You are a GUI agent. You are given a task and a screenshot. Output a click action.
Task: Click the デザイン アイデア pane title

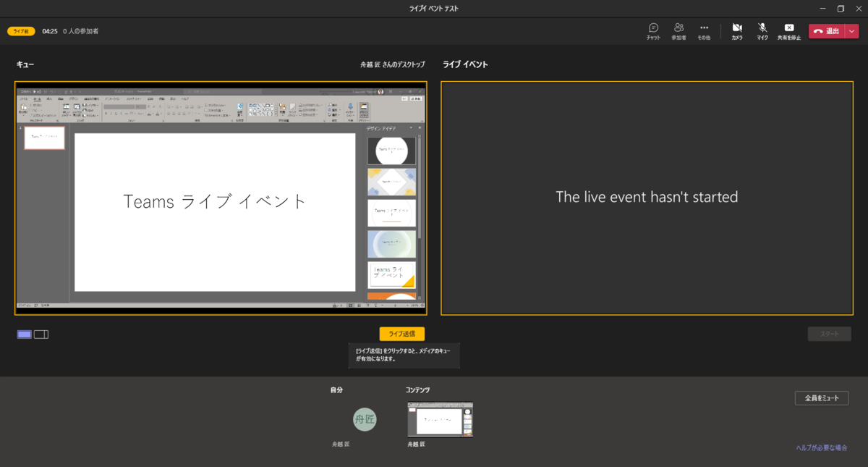(380, 128)
